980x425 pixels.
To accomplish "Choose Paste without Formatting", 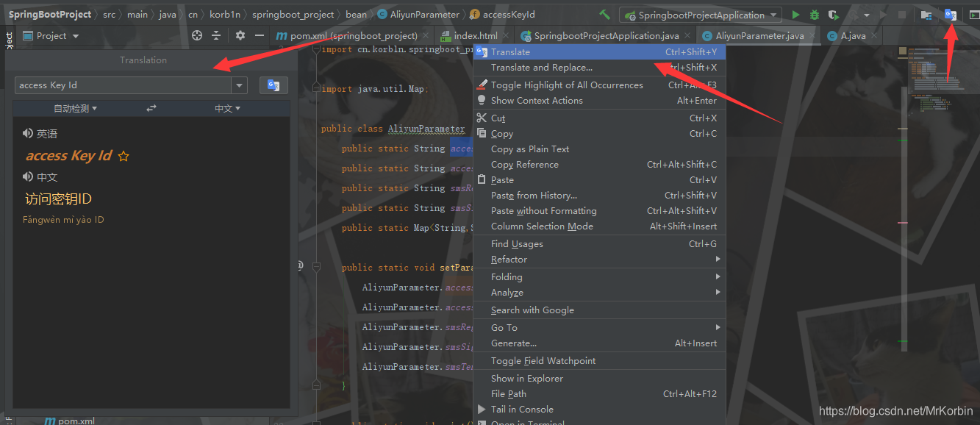I will point(599,210).
